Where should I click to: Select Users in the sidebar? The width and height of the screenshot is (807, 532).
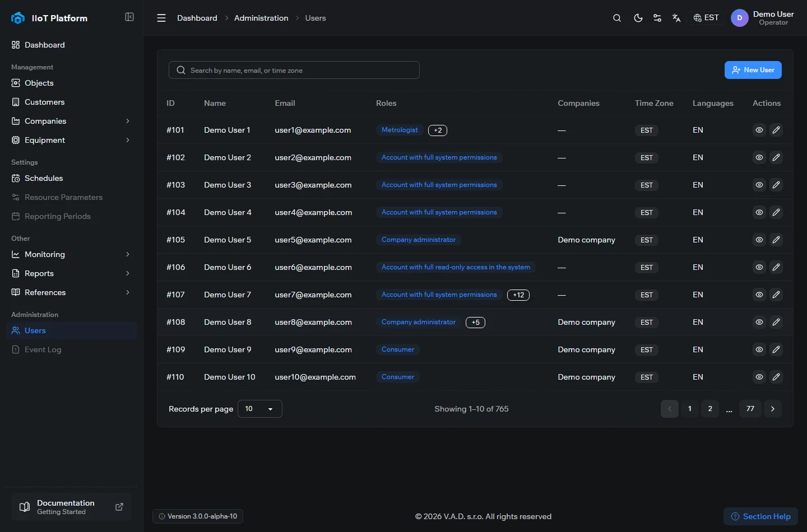coord(71,330)
